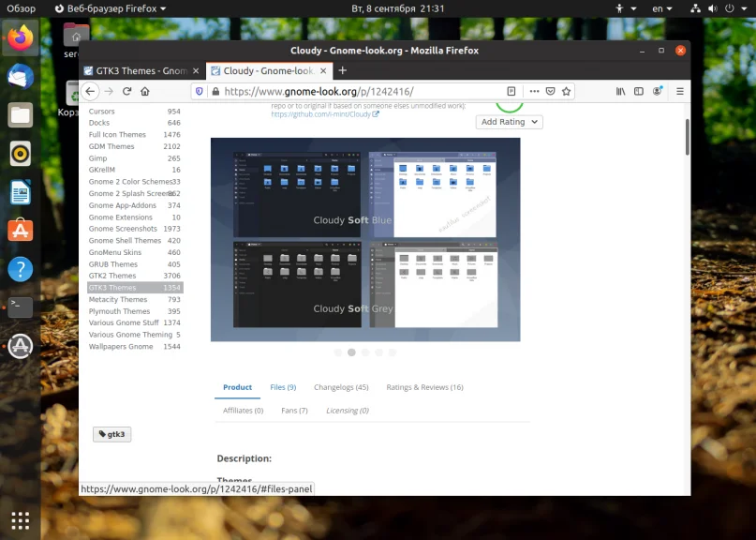Select the Product tab
Viewport: 756px width, 540px height.
tap(237, 387)
